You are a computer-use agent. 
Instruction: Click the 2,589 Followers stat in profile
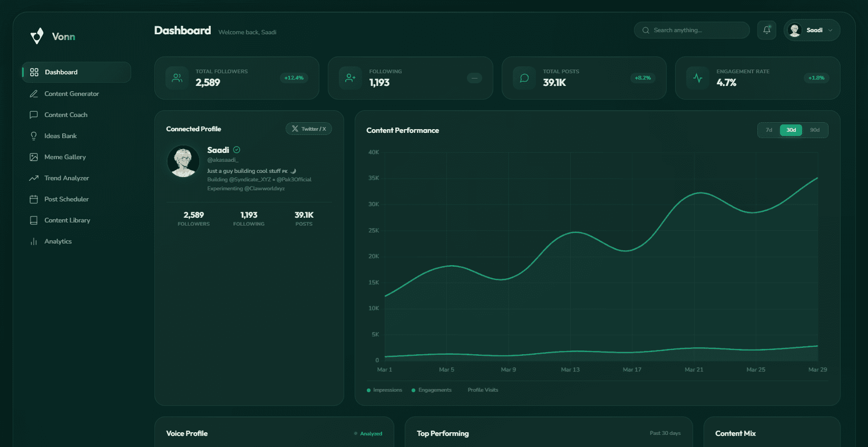point(193,219)
